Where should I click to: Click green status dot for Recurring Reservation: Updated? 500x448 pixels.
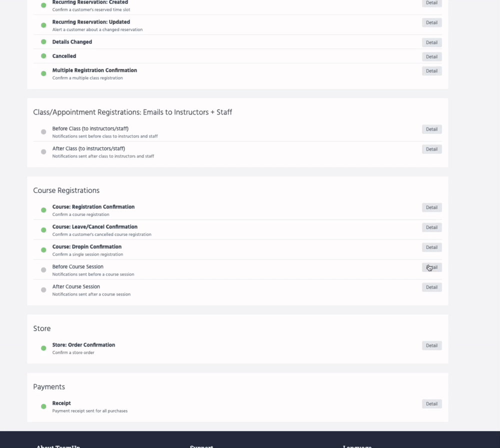pyautogui.click(x=43, y=25)
